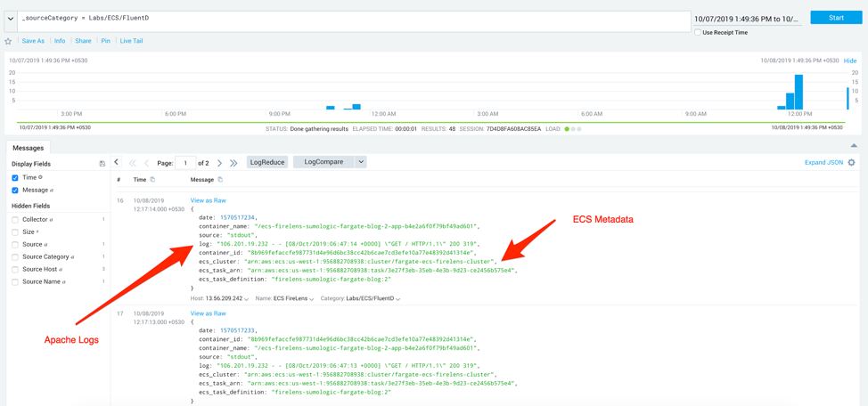Expand the query box with the dropdown chevron

click(x=11, y=19)
